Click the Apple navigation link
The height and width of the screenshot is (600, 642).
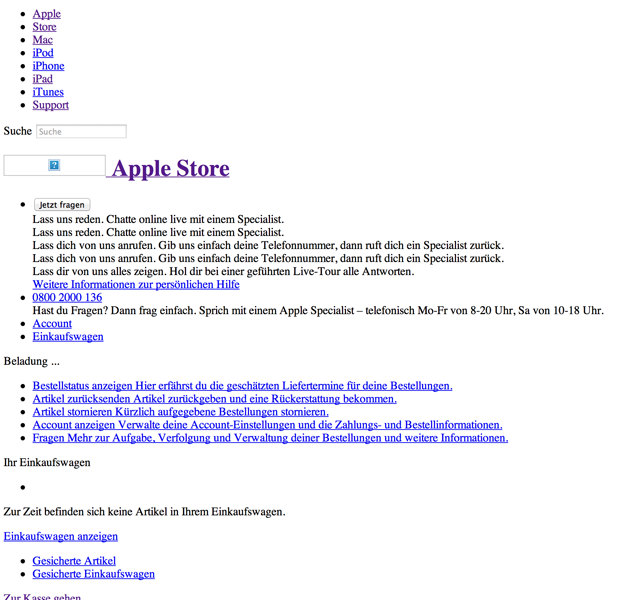click(47, 14)
